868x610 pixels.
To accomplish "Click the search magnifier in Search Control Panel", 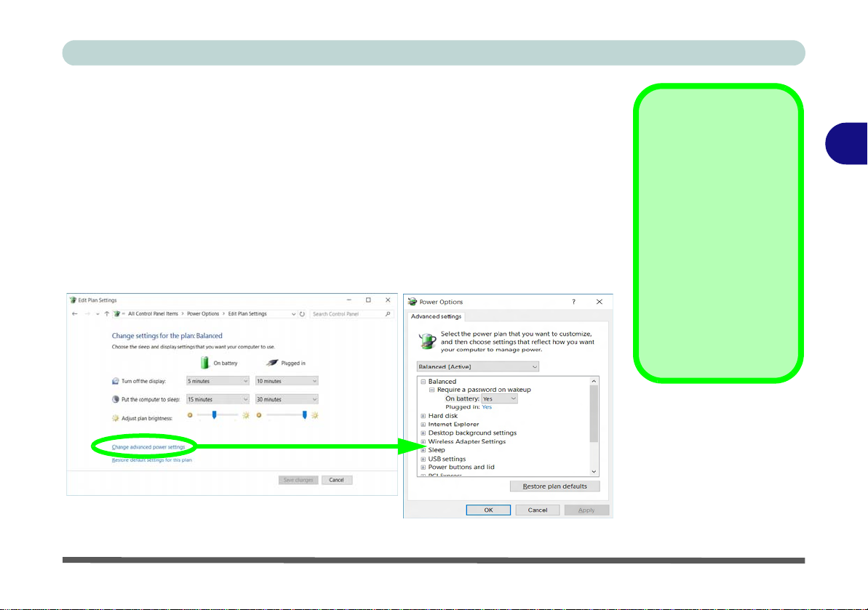I will 388,313.
